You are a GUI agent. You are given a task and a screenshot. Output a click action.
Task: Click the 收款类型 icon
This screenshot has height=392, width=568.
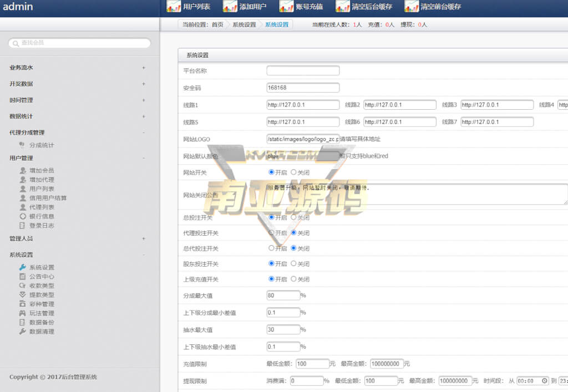[22, 286]
